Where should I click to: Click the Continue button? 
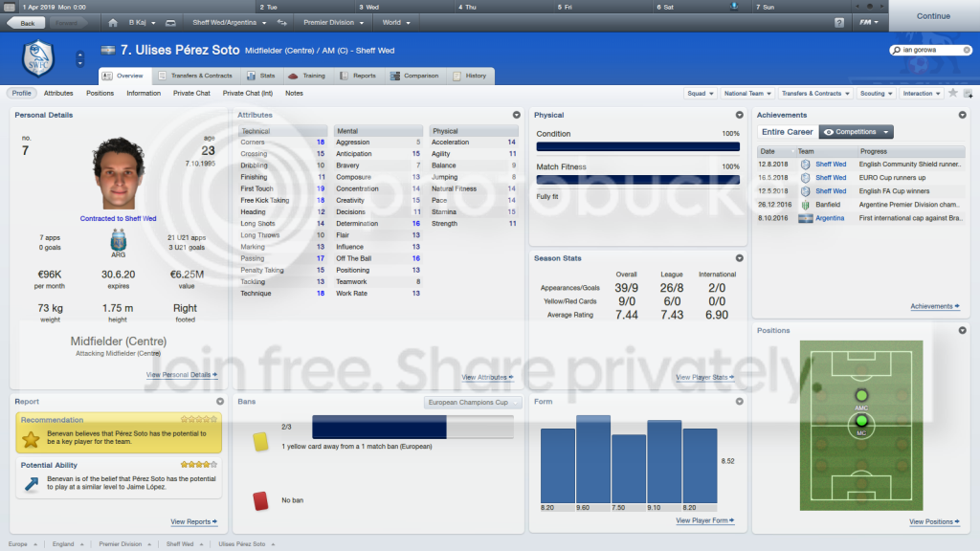pyautogui.click(x=934, y=15)
